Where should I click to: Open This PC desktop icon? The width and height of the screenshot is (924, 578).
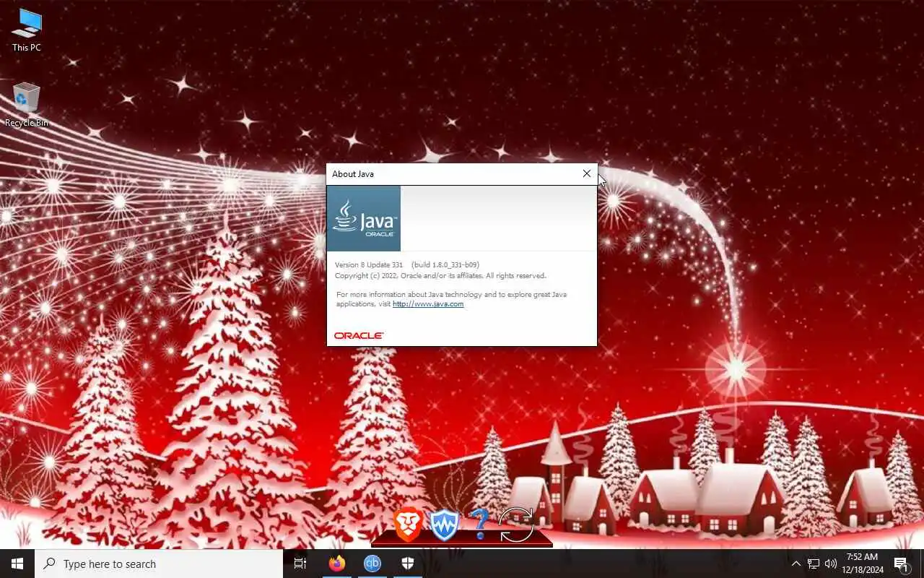(x=27, y=30)
